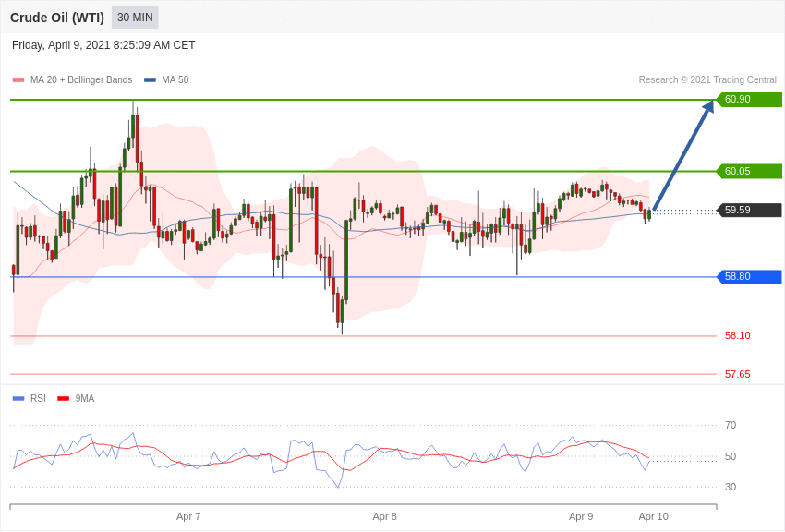Click the MA 20 + Bollinger Bands legend swatch
This screenshot has width=785, height=532.
pos(18,80)
